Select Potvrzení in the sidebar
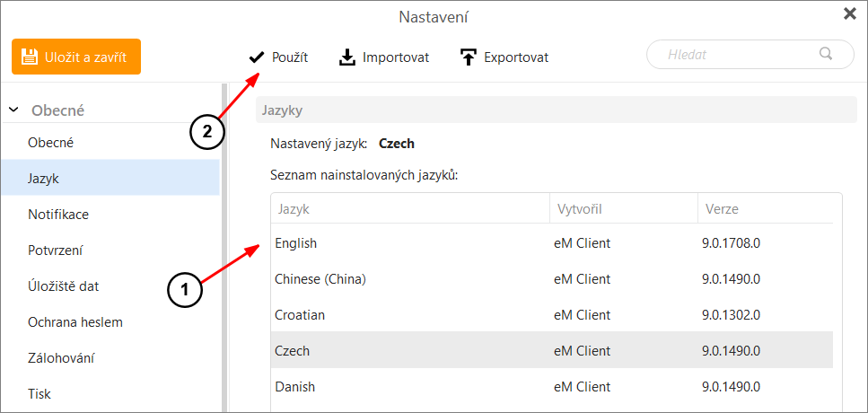This screenshot has width=868, height=413. 110,250
